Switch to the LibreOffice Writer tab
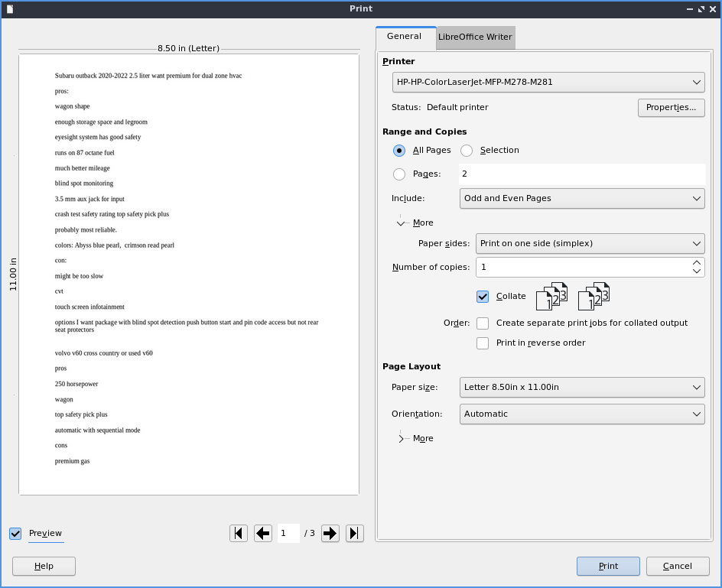722x588 pixels. point(475,37)
